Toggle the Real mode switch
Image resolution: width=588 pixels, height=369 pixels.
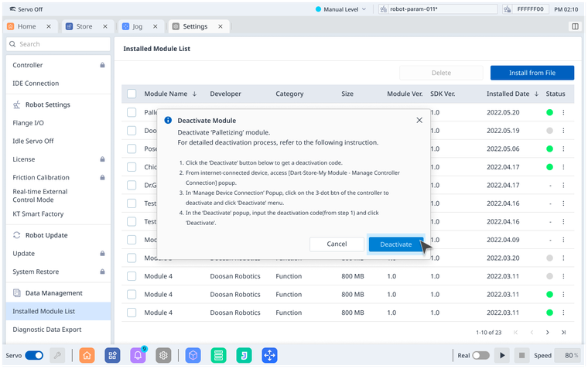(x=480, y=355)
